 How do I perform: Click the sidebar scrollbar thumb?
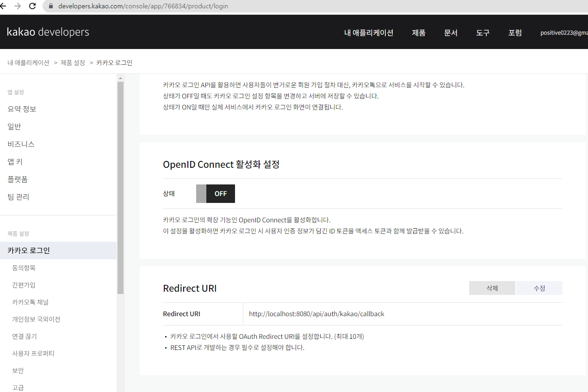[120, 188]
